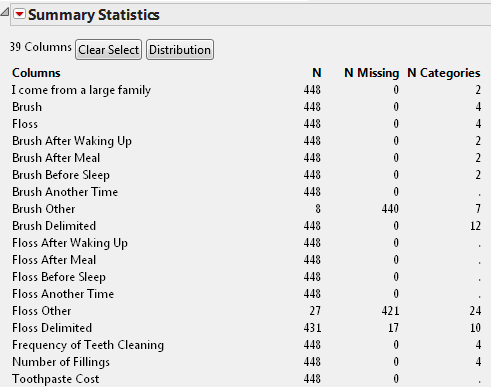Click N Missing value 421 for Floss Other
491x387 pixels.
[390, 311]
